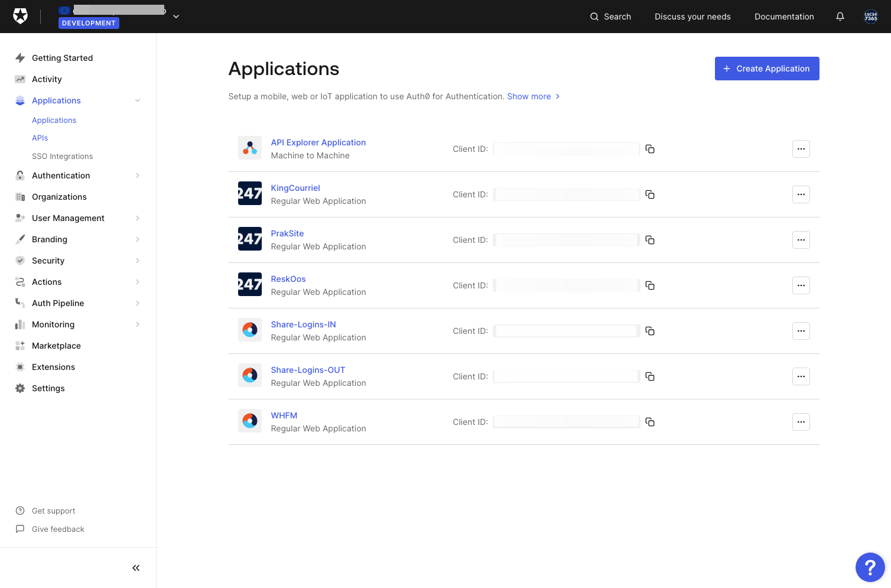Viewport: 891px width, 588px height.
Task: Collapse the sidebar with the double-chevron icon
Action: pos(136,568)
